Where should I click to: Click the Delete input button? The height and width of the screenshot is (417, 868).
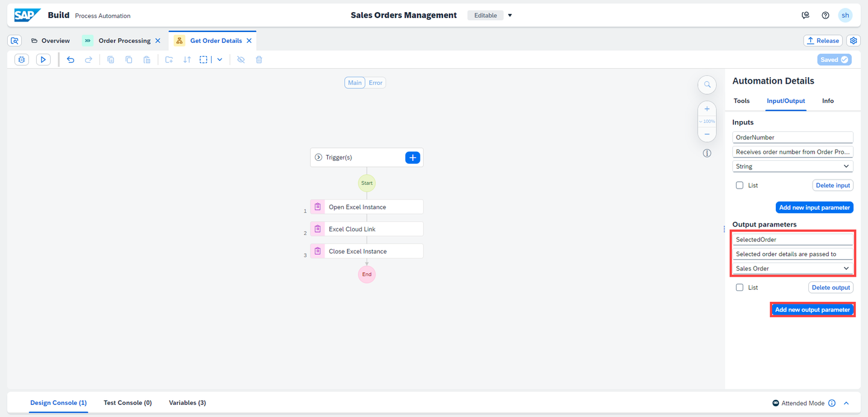pos(833,186)
